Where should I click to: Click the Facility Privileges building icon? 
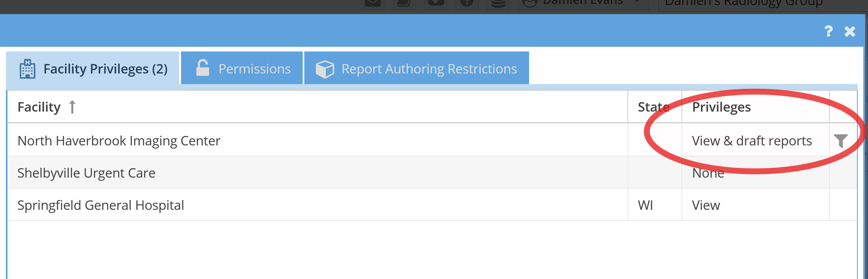[x=28, y=69]
